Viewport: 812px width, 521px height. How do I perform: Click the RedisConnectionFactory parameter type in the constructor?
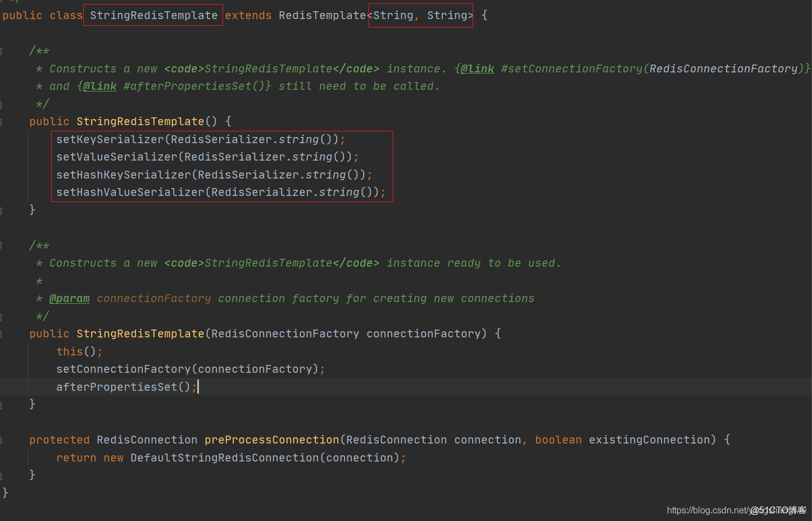coord(285,333)
